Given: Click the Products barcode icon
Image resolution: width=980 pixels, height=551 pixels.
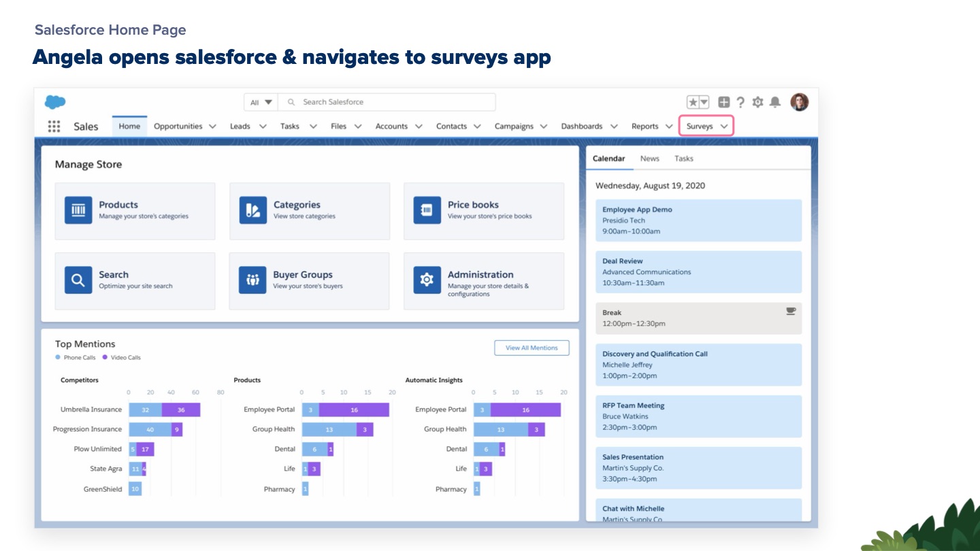Looking at the screenshot, I should pos(78,210).
